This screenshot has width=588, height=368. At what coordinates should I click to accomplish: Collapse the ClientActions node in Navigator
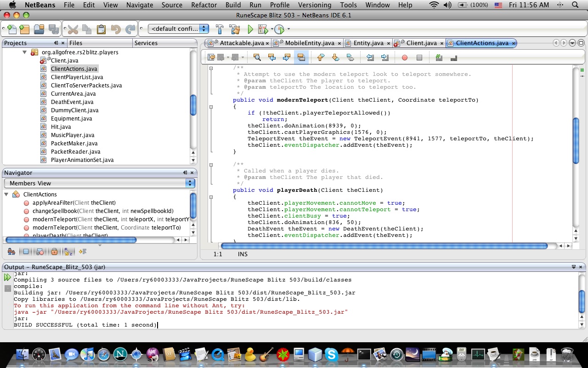(7, 195)
